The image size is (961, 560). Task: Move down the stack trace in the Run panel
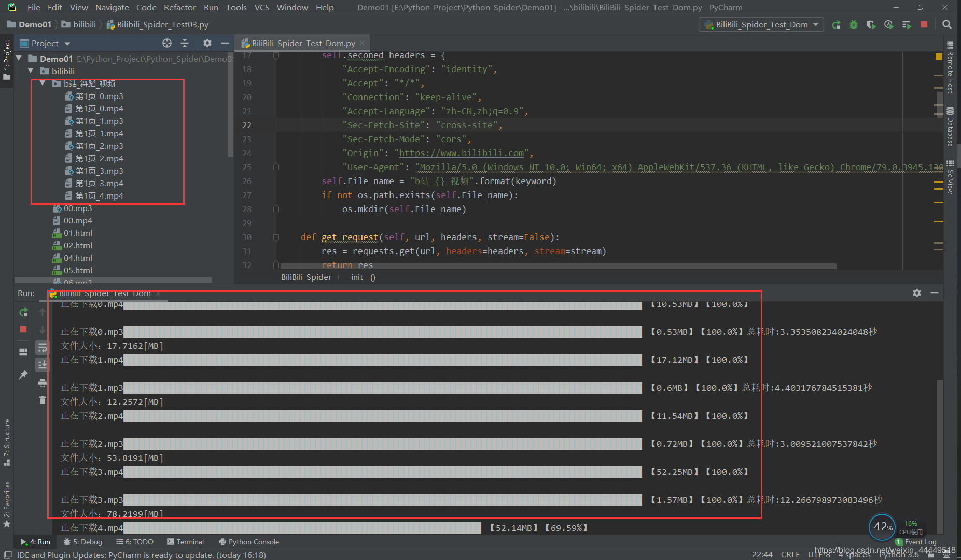[x=43, y=330]
